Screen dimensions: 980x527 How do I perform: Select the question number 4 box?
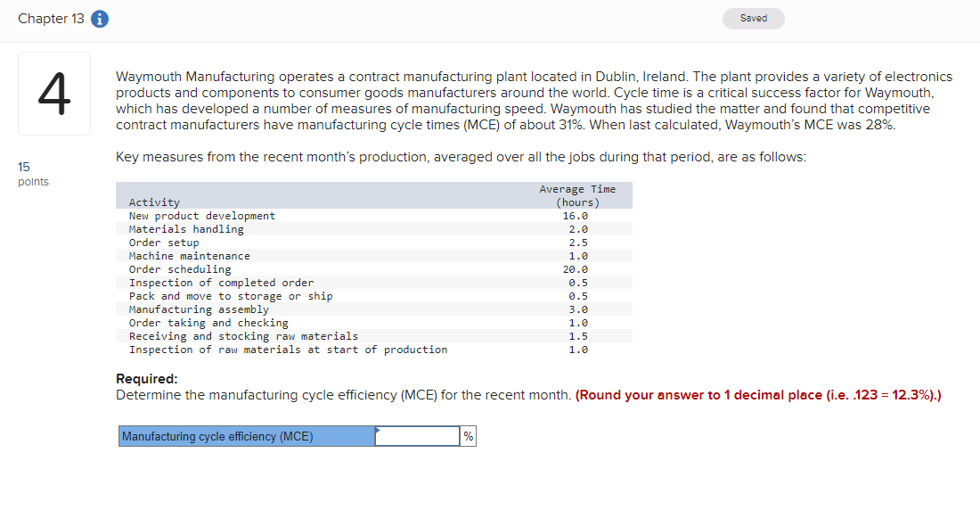point(54,94)
